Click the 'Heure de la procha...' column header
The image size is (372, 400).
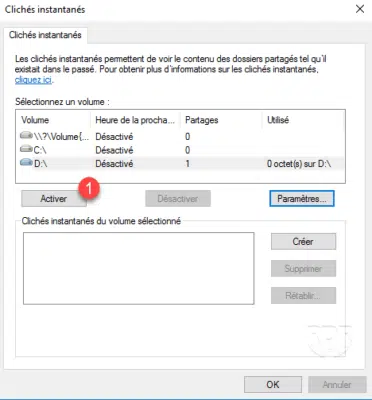coord(135,120)
